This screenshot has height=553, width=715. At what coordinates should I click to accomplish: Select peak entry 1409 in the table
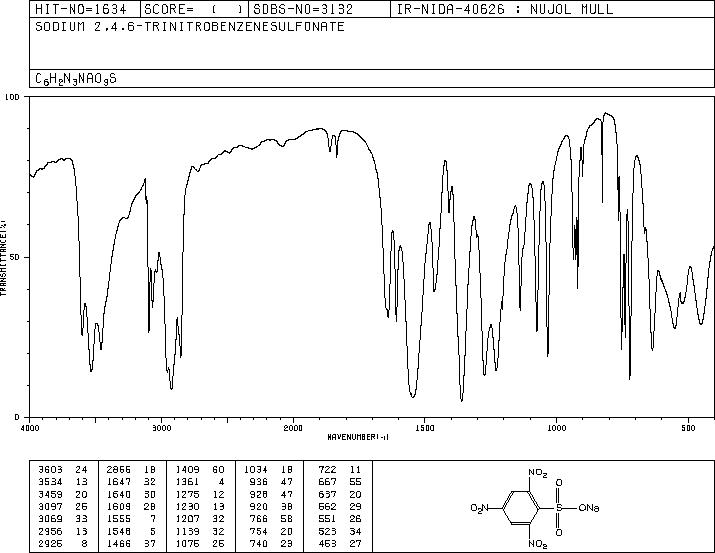coord(200,470)
